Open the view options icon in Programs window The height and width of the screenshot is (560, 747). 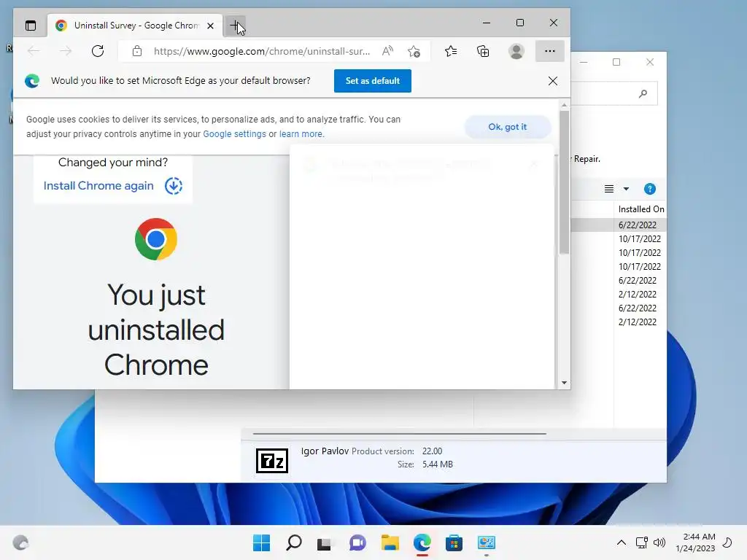[x=609, y=189]
